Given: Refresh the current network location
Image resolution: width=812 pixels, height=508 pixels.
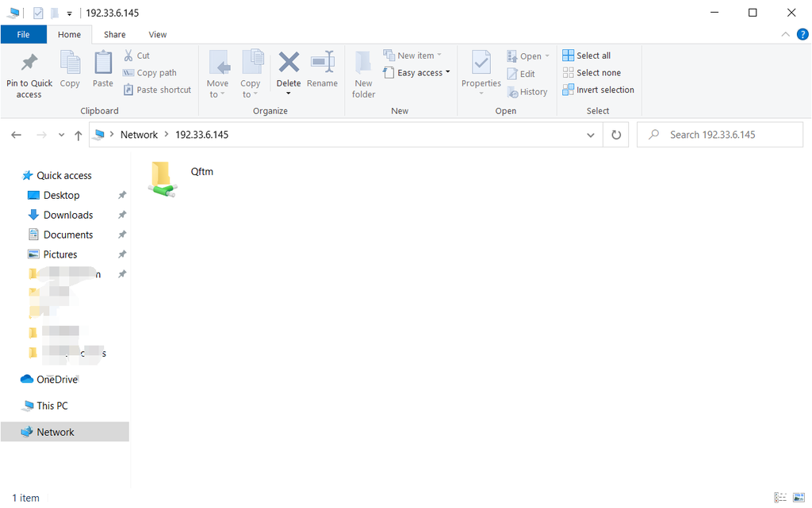Looking at the screenshot, I should pyautogui.click(x=616, y=135).
